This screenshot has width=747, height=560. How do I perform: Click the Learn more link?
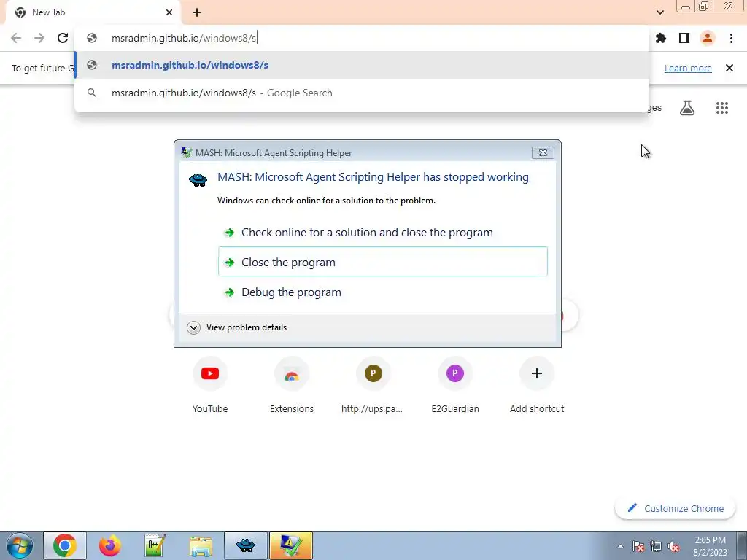(688, 68)
